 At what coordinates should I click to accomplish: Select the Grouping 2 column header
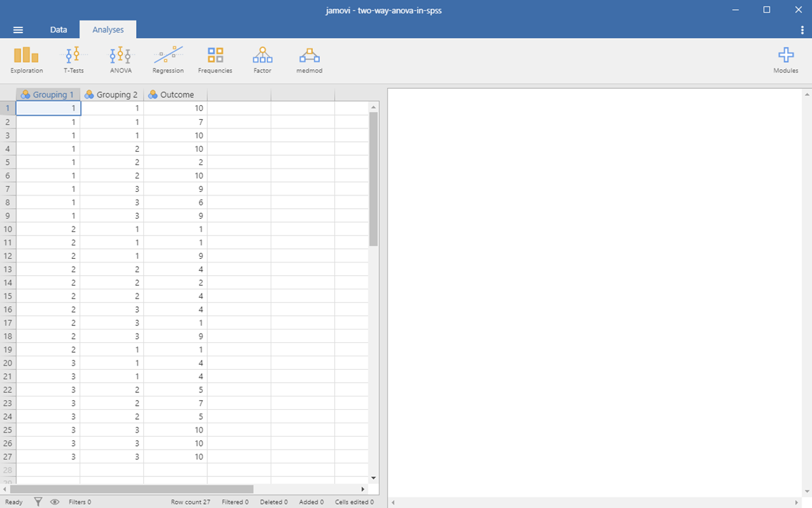click(x=111, y=95)
